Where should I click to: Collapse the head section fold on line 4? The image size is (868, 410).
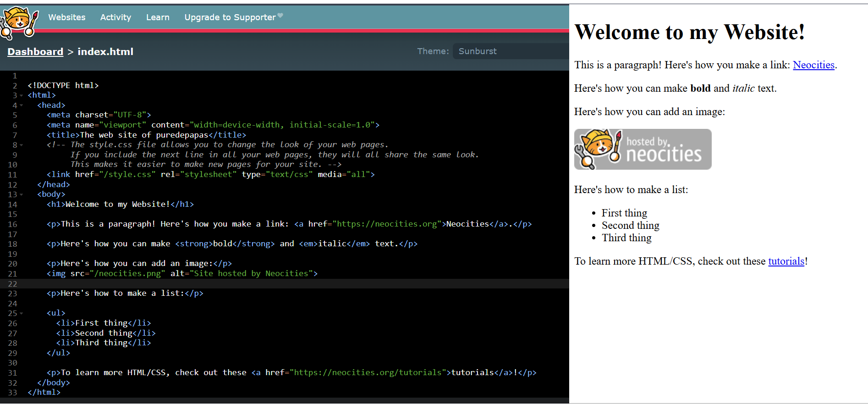click(x=22, y=105)
